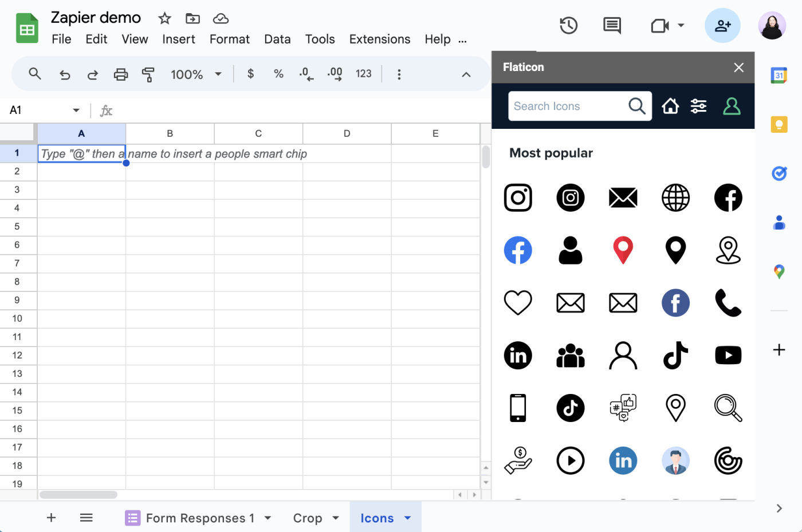Undo the last action
802x532 pixels.
click(x=65, y=74)
